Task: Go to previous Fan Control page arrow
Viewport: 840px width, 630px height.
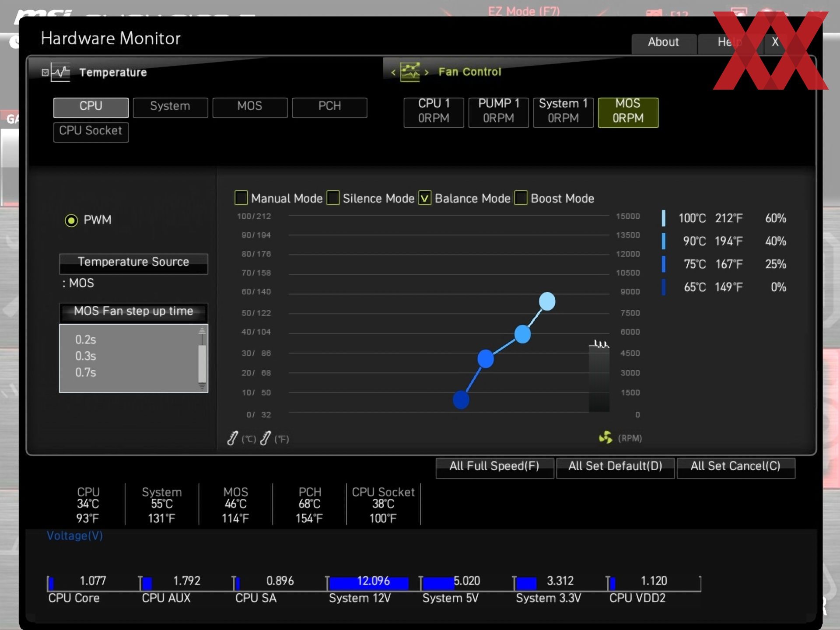Action: tap(393, 72)
